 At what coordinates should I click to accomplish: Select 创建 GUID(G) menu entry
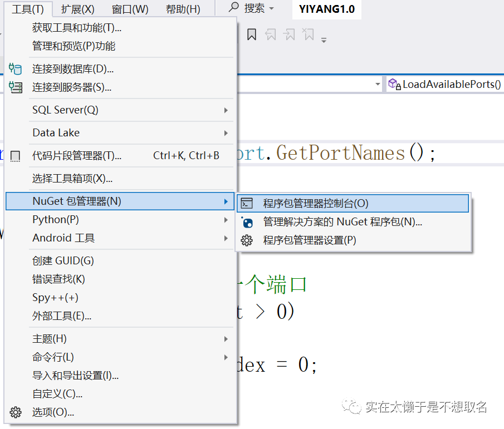[63, 261]
